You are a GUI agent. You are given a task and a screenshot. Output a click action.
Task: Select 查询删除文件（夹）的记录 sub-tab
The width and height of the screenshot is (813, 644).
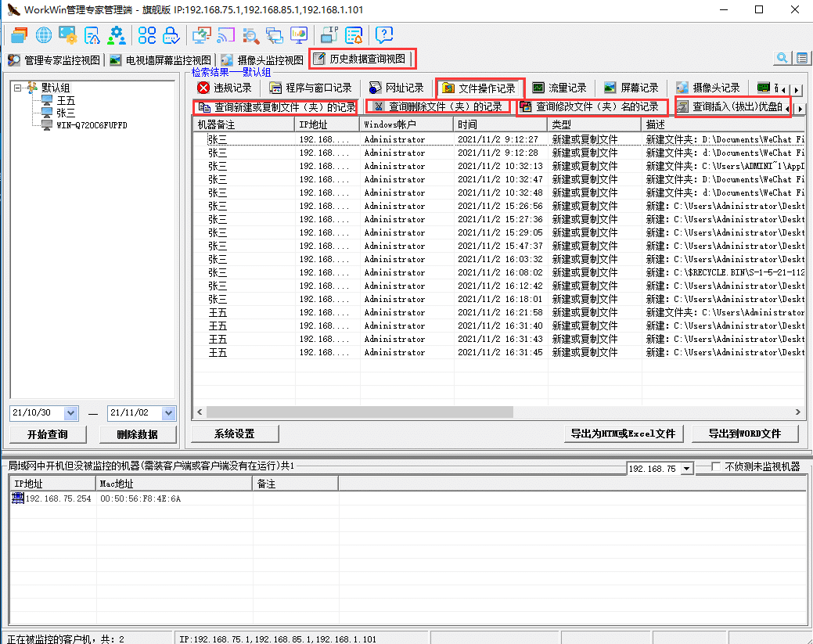pyautogui.click(x=438, y=107)
